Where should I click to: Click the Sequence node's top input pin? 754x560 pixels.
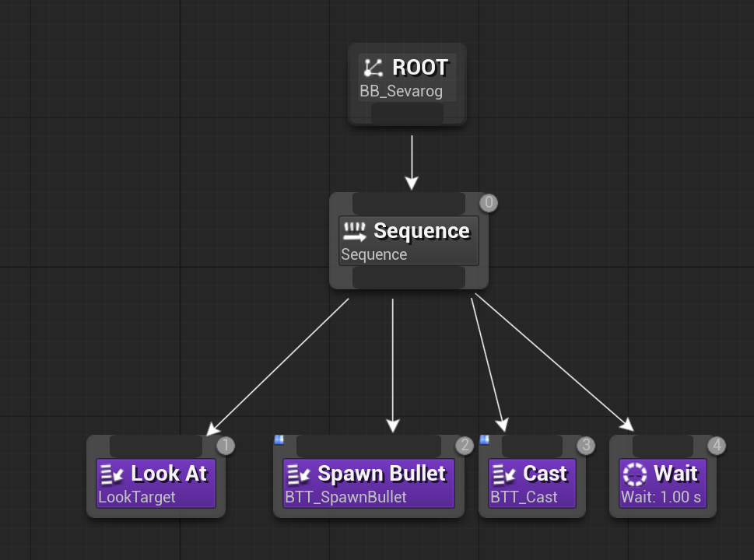click(x=409, y=203)
